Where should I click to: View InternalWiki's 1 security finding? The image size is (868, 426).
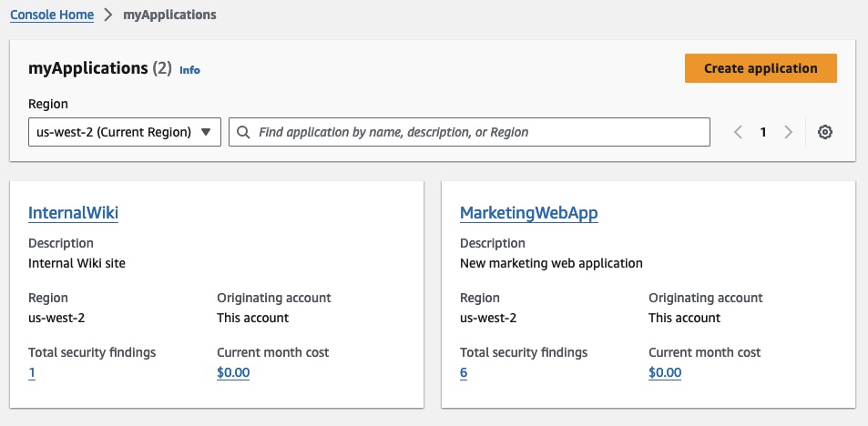32,373
